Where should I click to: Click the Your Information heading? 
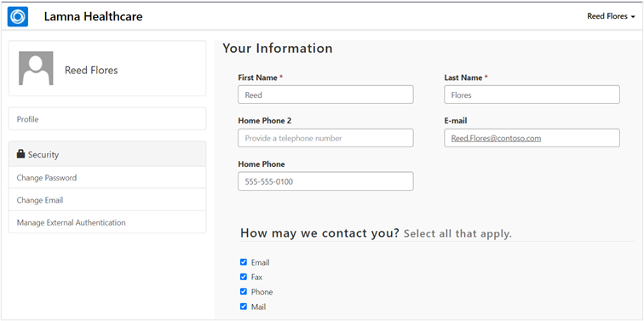tap(278, 49)
